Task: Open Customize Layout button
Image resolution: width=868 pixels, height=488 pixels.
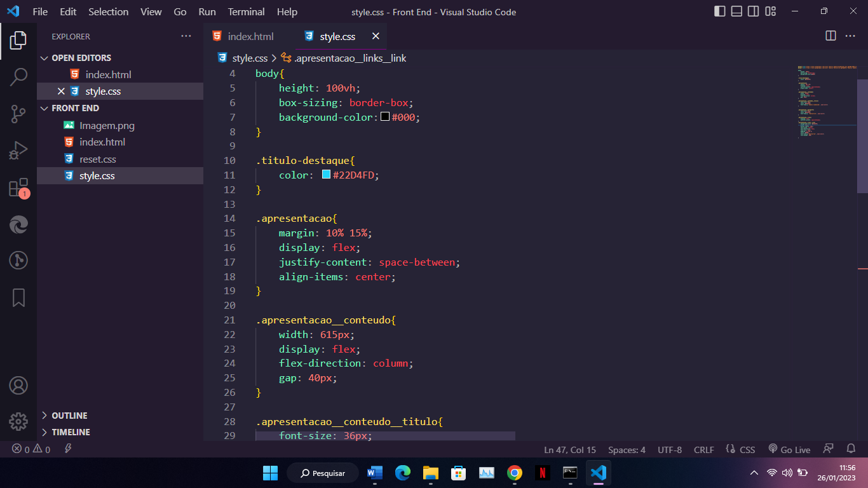Action: pos(771,11)
